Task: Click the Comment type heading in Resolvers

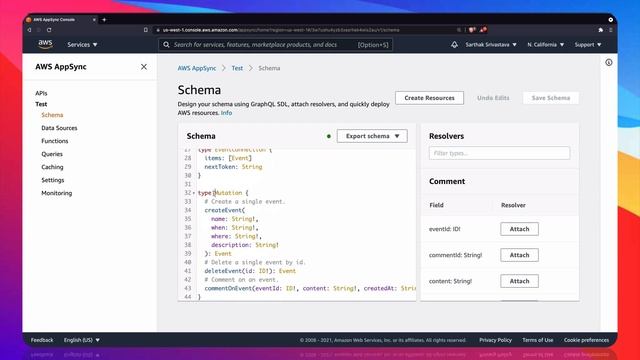Action: tap(447, 181)
